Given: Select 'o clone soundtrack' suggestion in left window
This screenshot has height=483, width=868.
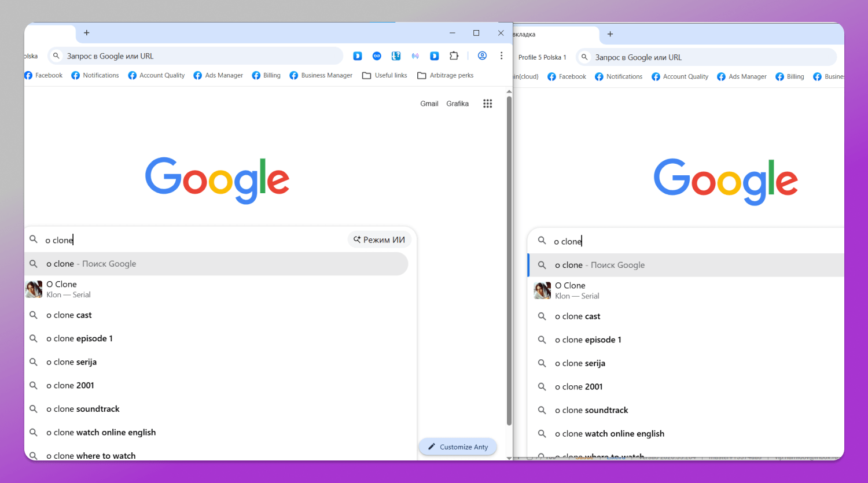Looking at the screenshot, I should tap(216, 409).
